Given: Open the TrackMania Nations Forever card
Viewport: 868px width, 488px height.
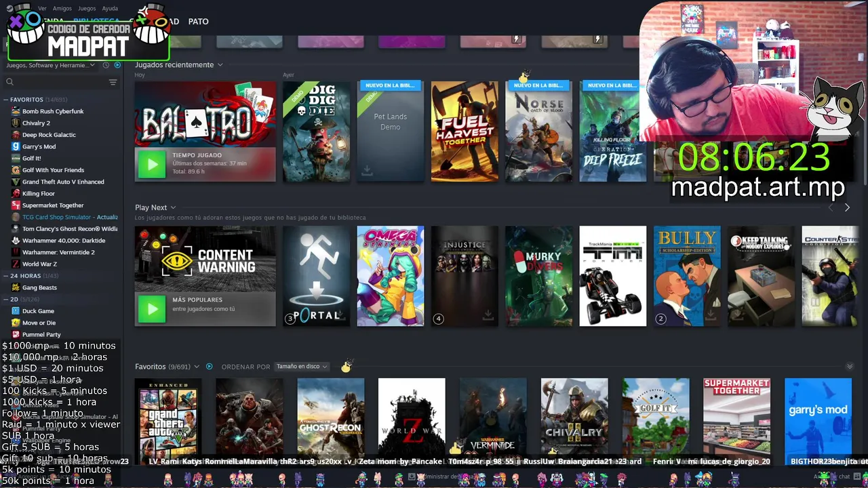Looking at the screenshot, I should (613, 276).
